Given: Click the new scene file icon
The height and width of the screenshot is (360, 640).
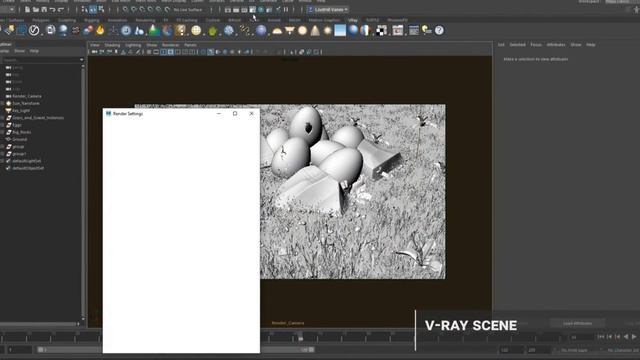Looking at the screenshot, I should (x=27, y=9).
